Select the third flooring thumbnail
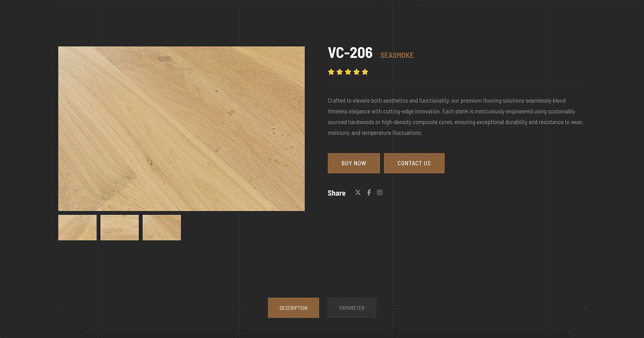Screen dimensions: 644x338 (162, 228)
